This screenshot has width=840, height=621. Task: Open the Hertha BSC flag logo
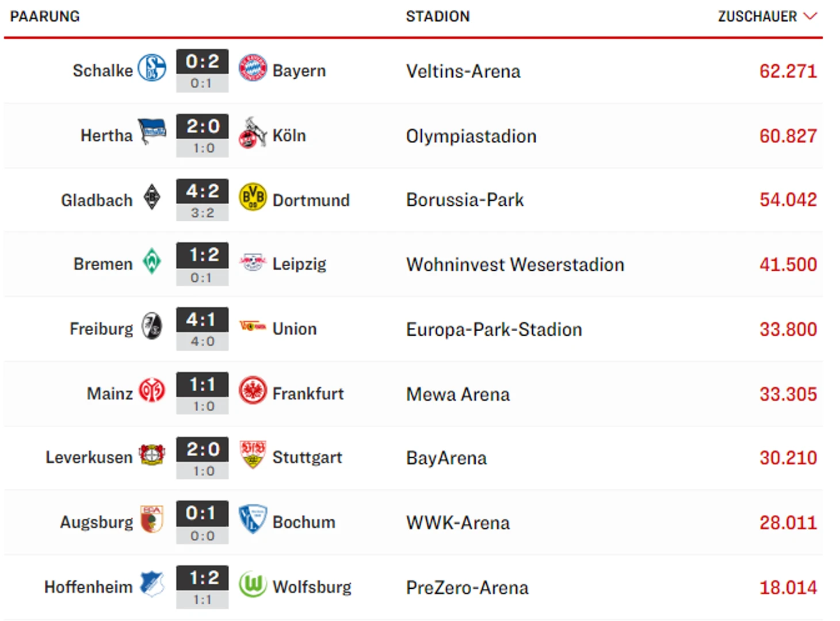pyautogui.click(x=152, y=132)
